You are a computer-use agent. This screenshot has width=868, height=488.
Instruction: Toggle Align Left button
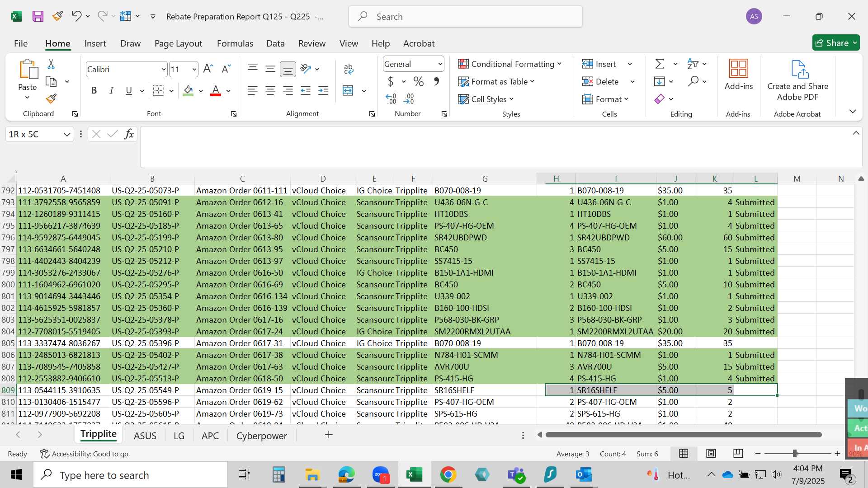click(x=253, y=91)
